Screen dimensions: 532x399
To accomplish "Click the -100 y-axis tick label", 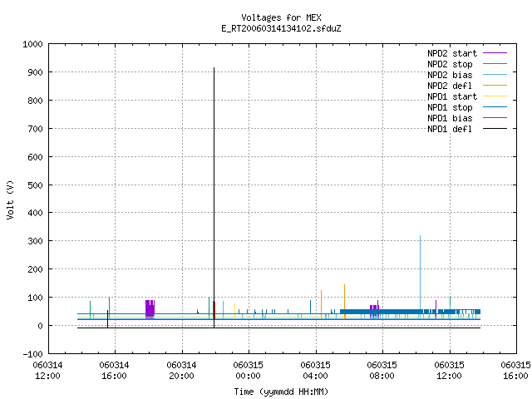I will click(33, 354).
